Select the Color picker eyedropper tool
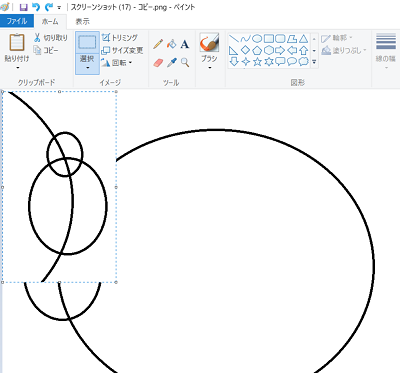This screenshot has width=400, height=373. tap(171, 62)
